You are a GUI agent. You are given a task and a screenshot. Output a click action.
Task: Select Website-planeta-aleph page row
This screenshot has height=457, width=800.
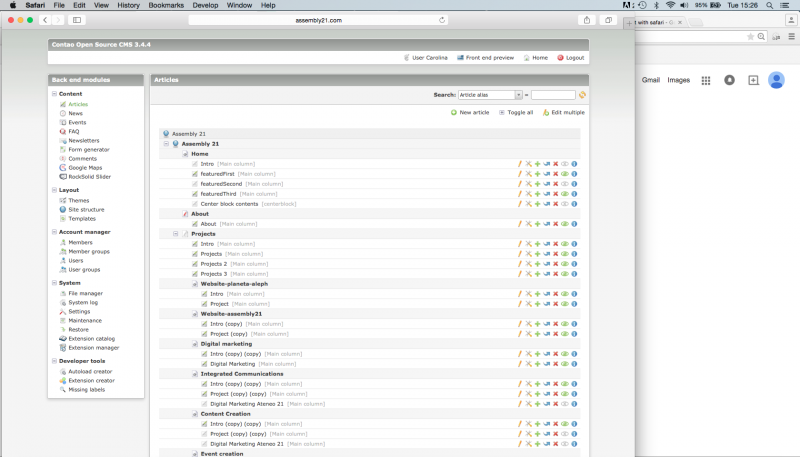pos(369,284)
